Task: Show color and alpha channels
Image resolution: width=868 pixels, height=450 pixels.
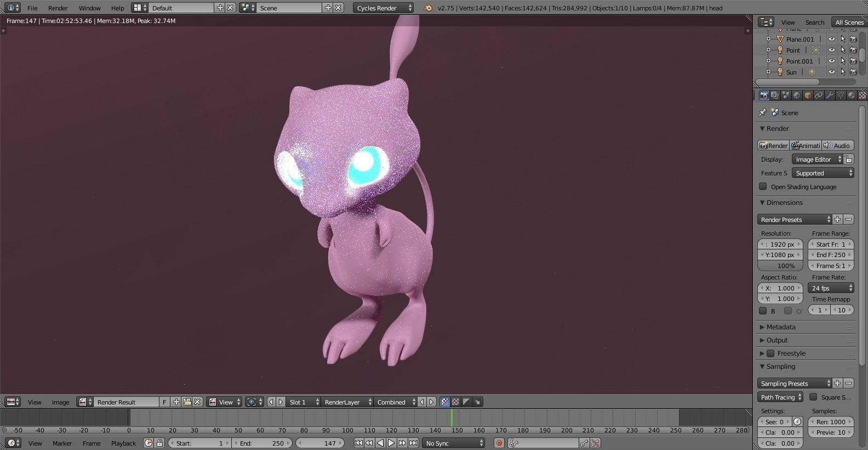Action: pos(445,402)
